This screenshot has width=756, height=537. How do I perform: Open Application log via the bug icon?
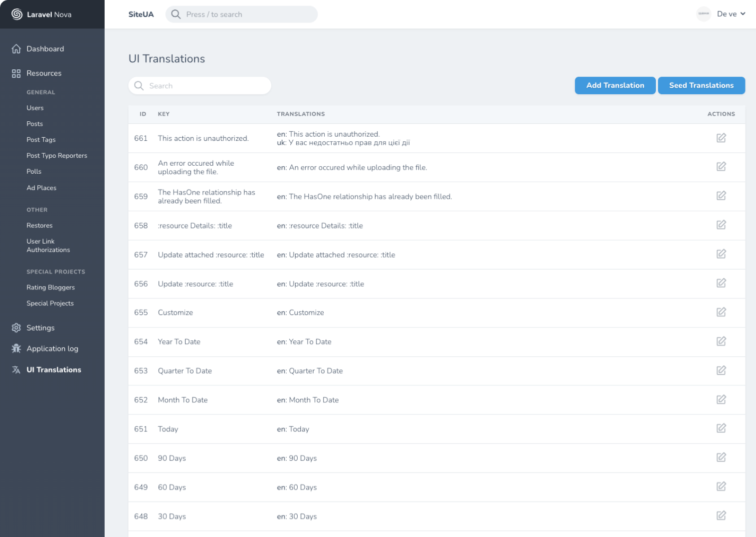[x=15, y=348]
